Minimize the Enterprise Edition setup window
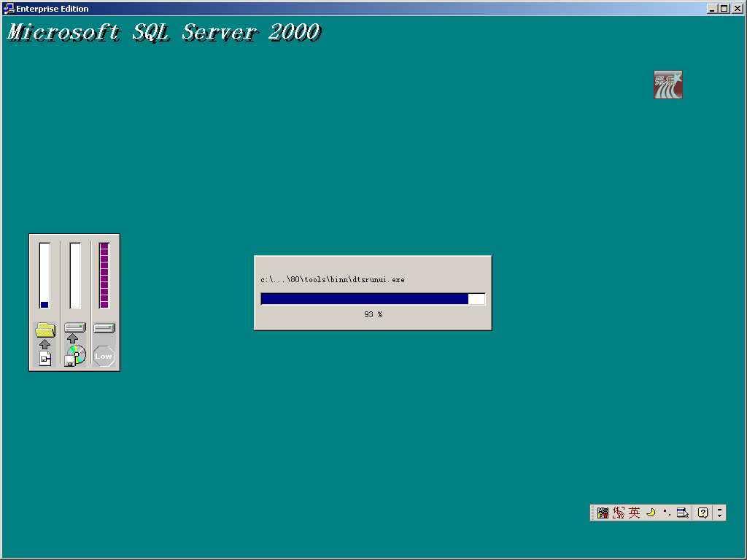The image size is (747, 560). click(712, 9)
